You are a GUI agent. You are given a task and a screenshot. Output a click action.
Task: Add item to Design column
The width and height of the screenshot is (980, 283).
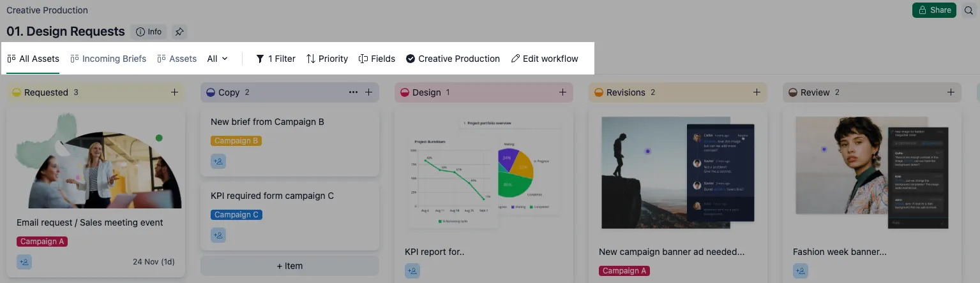point(562,92)
